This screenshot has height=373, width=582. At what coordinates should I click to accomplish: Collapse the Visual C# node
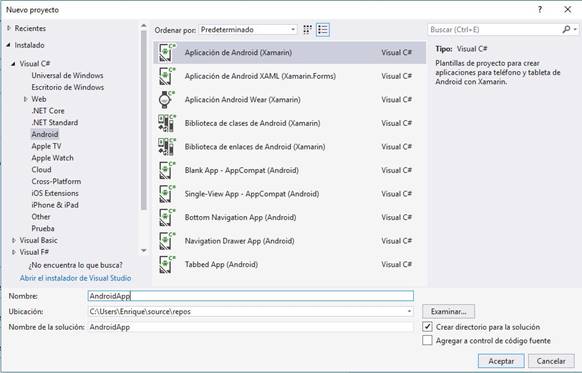13,64
